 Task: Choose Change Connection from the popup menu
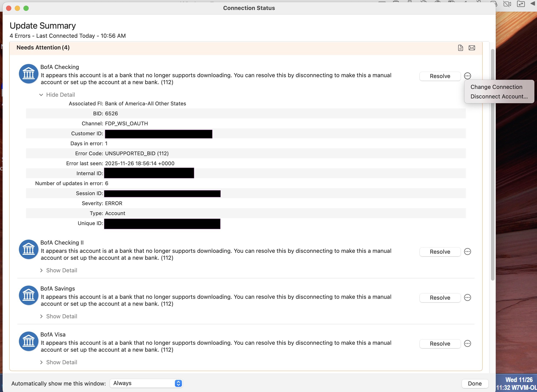(496, 87)
